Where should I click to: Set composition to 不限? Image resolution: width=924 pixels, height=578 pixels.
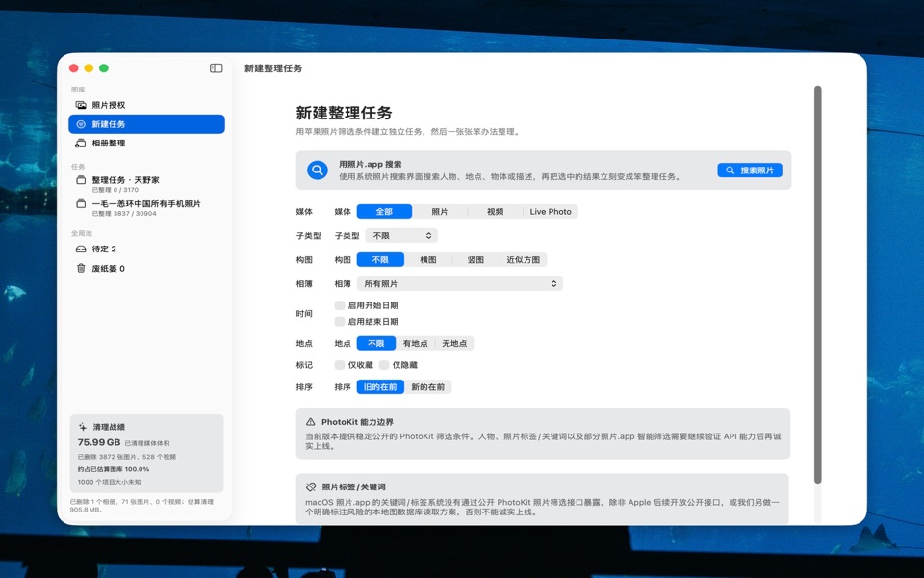[380, 259]
